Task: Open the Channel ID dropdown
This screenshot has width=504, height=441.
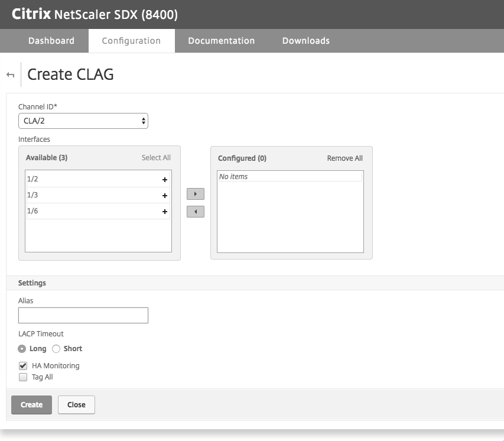Action: coord(83,121)
